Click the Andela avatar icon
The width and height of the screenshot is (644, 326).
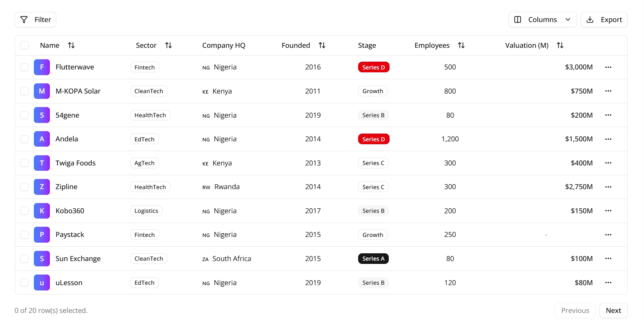[42, 139]
